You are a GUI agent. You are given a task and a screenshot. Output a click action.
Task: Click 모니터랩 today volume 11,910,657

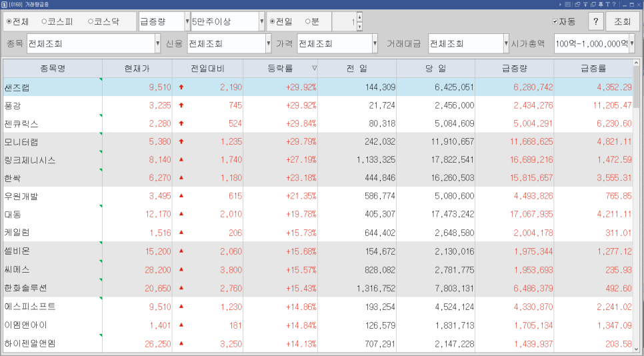point(453,141)
